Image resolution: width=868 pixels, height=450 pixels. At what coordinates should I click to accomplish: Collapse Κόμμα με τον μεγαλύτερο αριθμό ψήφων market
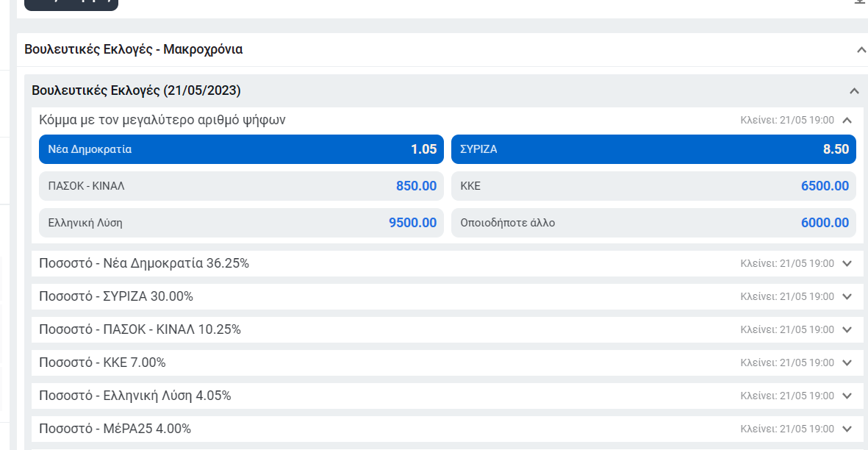(847, 120)
